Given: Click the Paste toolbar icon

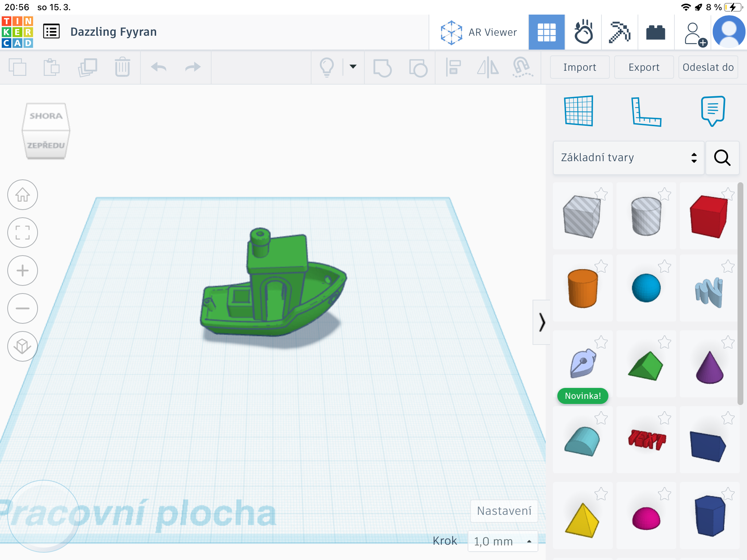Looking at the screenshot, I should coord(51,67).
